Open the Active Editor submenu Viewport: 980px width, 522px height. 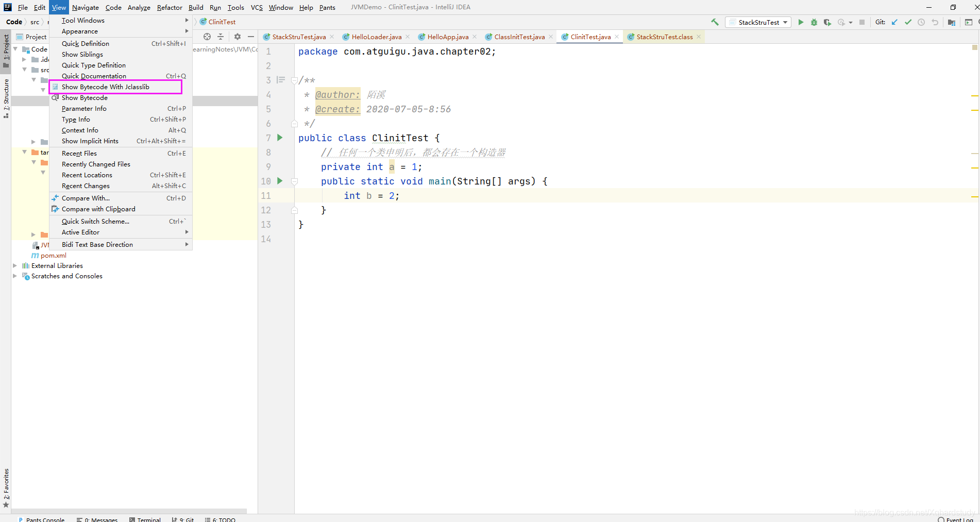pyautogui.click(x=121, y=232)
